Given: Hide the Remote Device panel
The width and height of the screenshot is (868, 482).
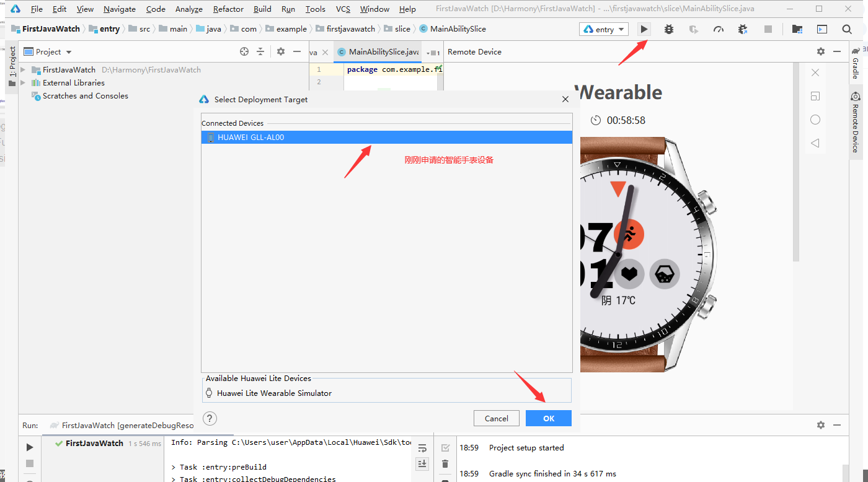Looking at the screenshot, I should pyautogui.click(x=837, y=52).
